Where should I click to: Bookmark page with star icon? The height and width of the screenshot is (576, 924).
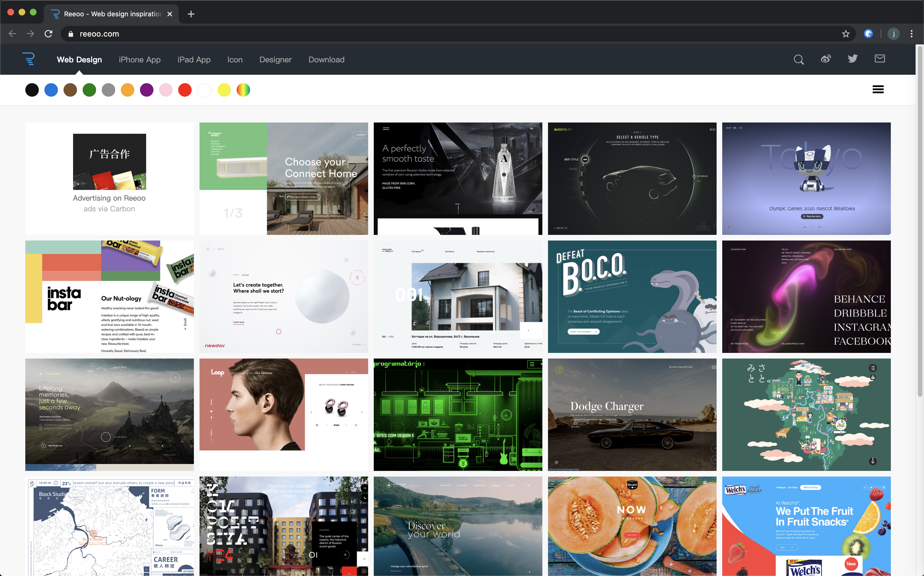click(846, 34)
